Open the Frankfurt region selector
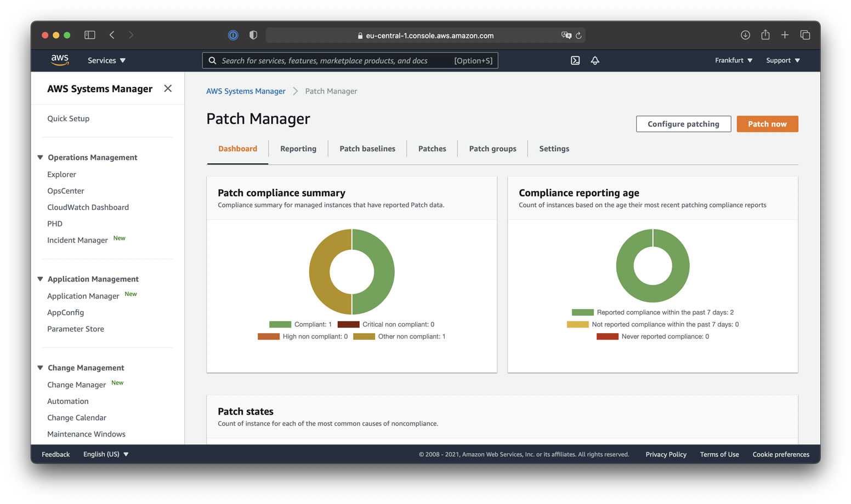The image size is (851, 504). tap(734, 60)
